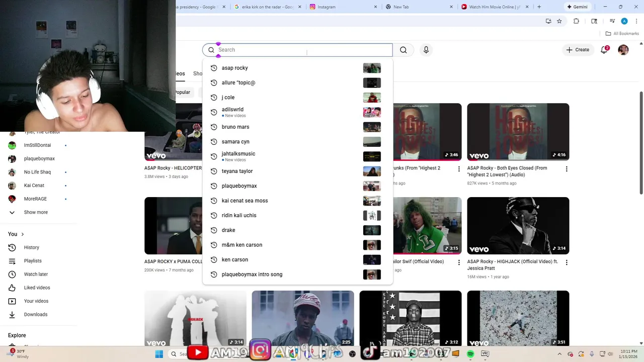The height and width of the screenshot is (362, 644).
Task: Open plaqueboymax subscription in sidebar
Action: [38, 159]
